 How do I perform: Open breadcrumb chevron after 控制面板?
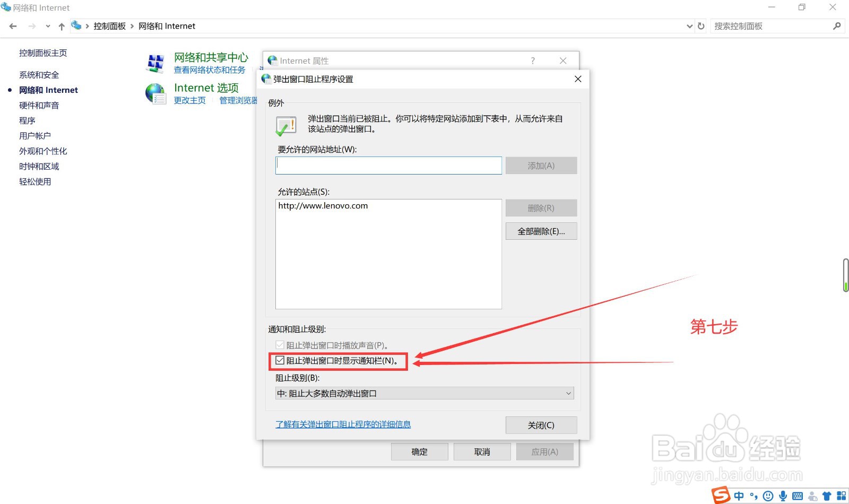tap(131, 25)
